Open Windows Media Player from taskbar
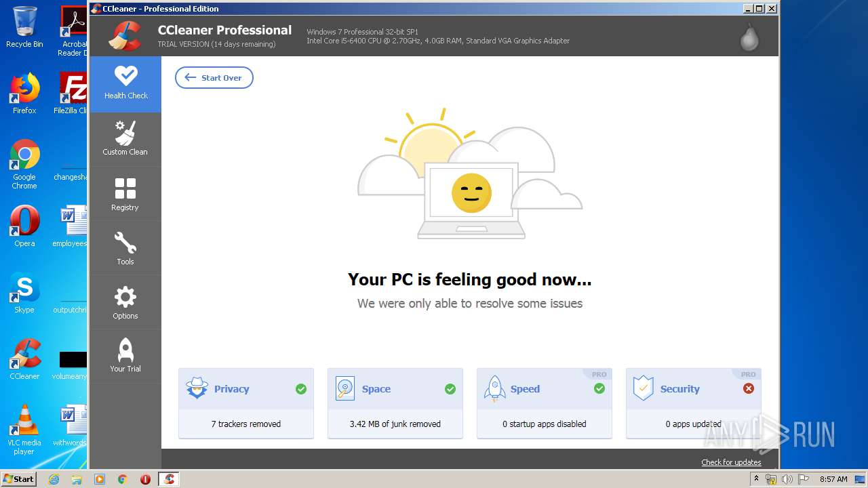 100,479
